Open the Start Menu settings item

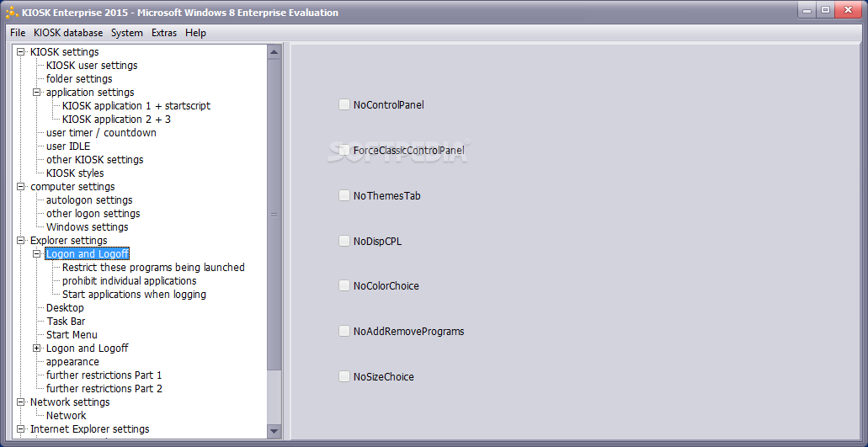tap(72, 335)
